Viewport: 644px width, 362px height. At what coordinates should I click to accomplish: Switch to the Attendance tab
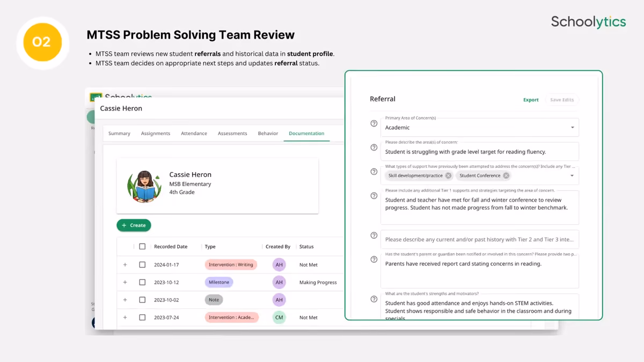click(x=194, y=134)
